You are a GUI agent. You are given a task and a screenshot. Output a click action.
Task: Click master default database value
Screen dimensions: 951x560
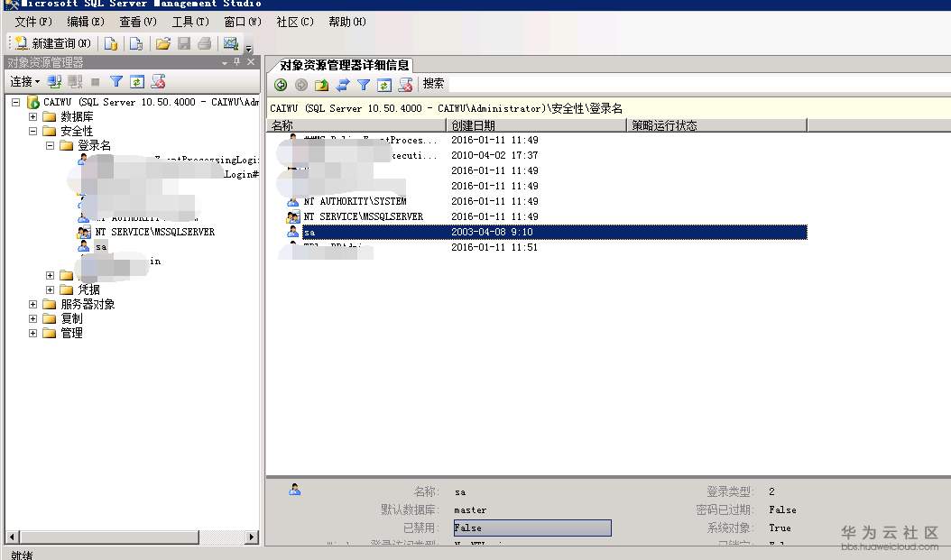point(470,510)
